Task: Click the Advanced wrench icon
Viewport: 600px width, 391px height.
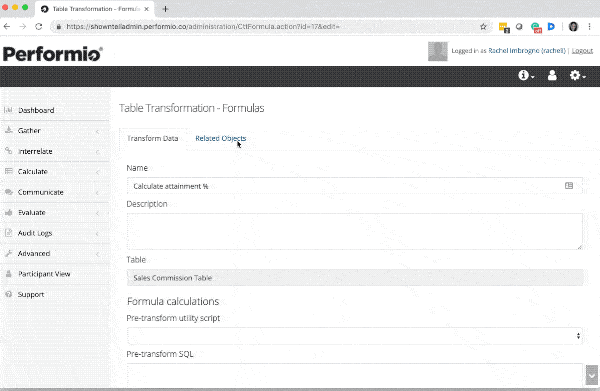Action: pos(8,253)
